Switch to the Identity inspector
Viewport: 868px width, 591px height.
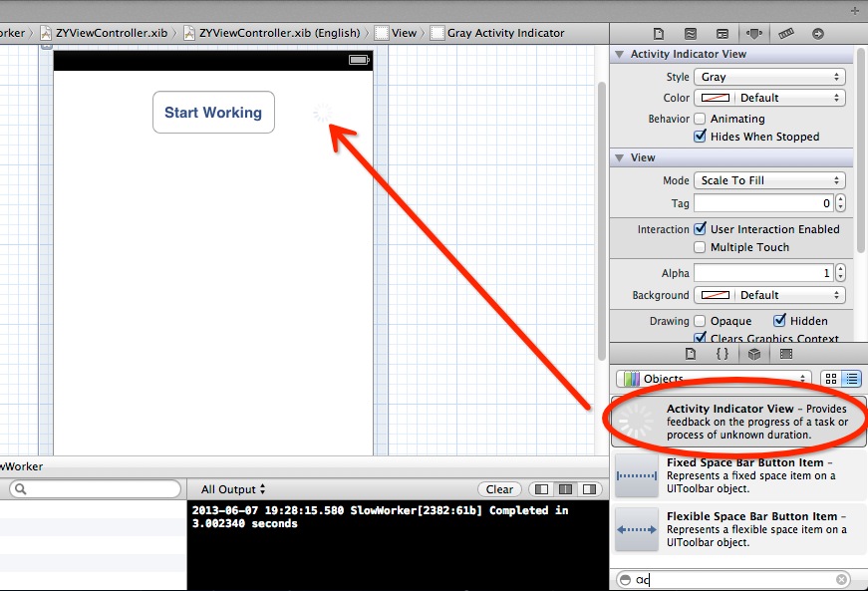pos(722,33)
